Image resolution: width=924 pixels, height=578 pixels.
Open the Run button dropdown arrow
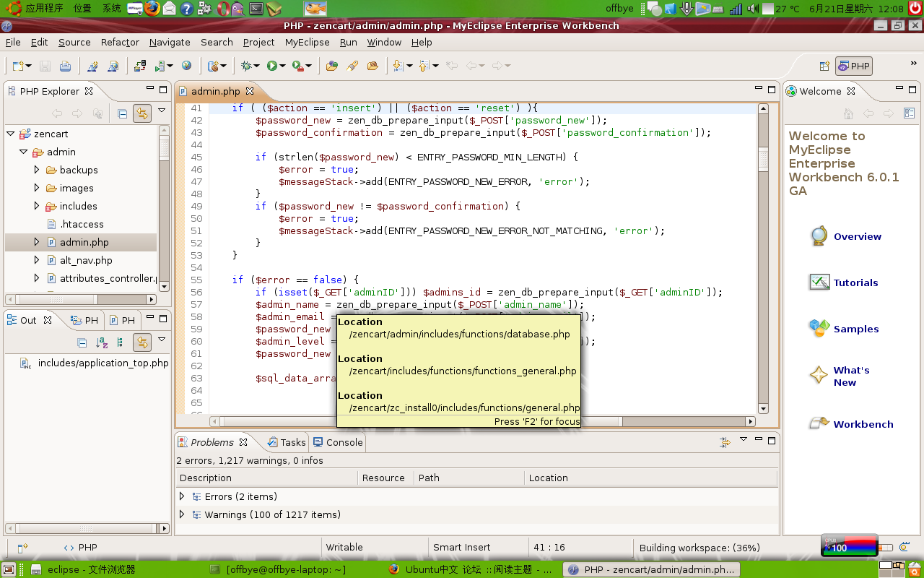pos(282,66)
